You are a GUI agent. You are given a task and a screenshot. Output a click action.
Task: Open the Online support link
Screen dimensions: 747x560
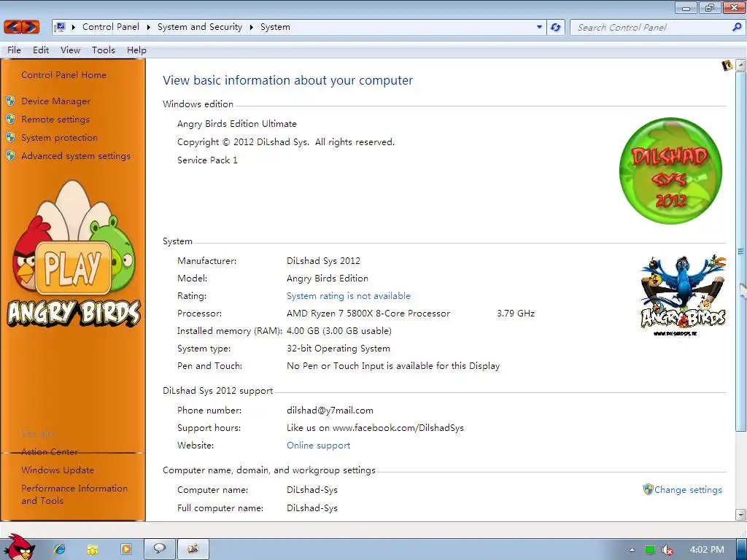pos(318,446)
